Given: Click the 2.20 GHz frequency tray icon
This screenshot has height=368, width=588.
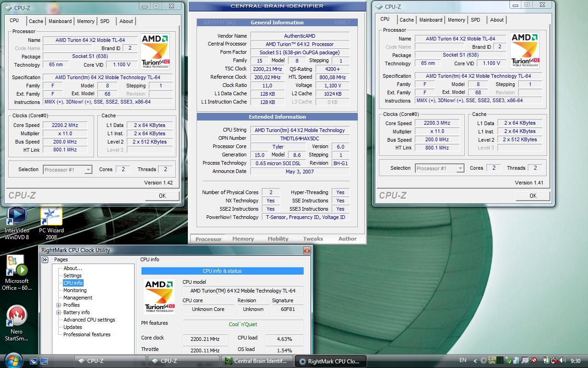Looking at the screenshot, I should (x=492, y=361).
